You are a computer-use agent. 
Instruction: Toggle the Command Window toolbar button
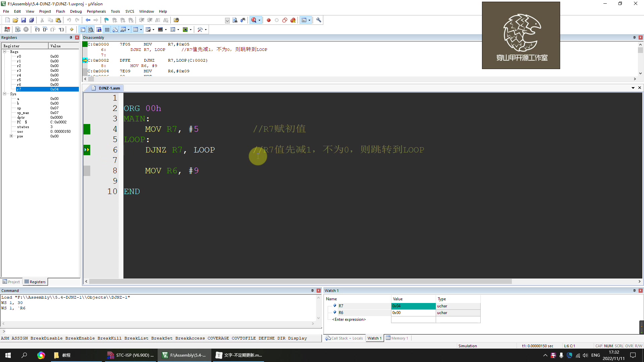pos(83,29)
